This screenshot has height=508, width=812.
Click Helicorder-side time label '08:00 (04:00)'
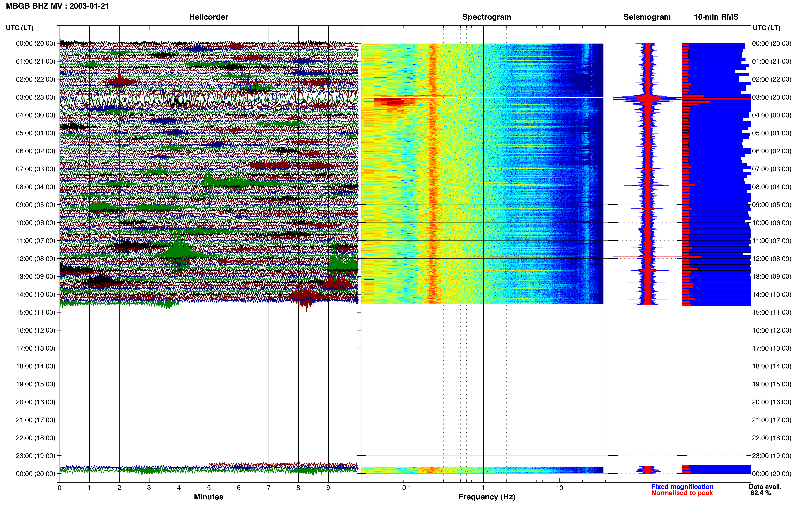[36, 187]
